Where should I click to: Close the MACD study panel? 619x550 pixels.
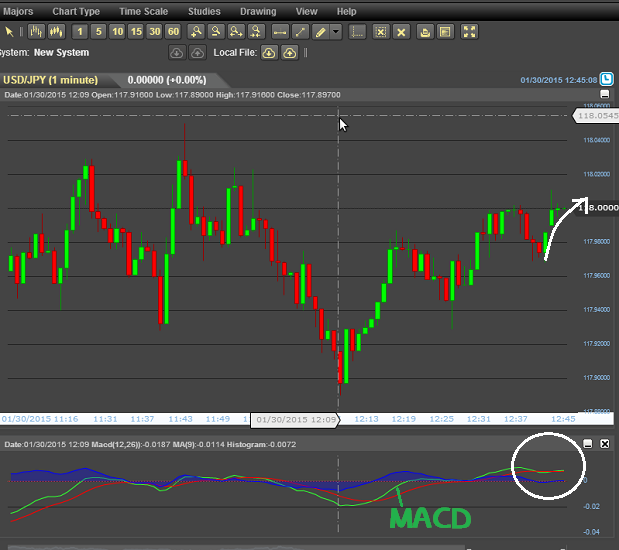pyautogui.click(x=604, y=444)
